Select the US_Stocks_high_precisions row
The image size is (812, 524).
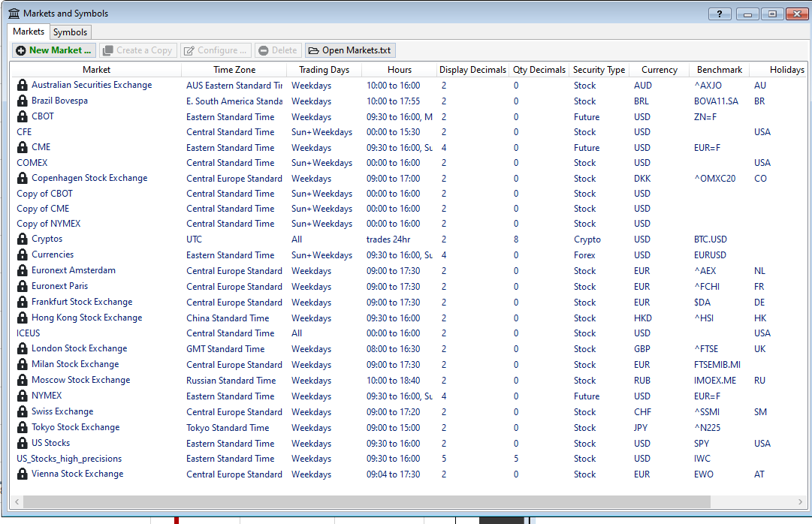point(408,459)
